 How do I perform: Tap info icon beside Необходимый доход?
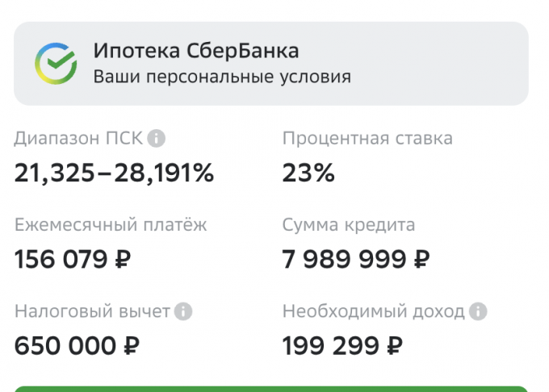coord(479,311)
